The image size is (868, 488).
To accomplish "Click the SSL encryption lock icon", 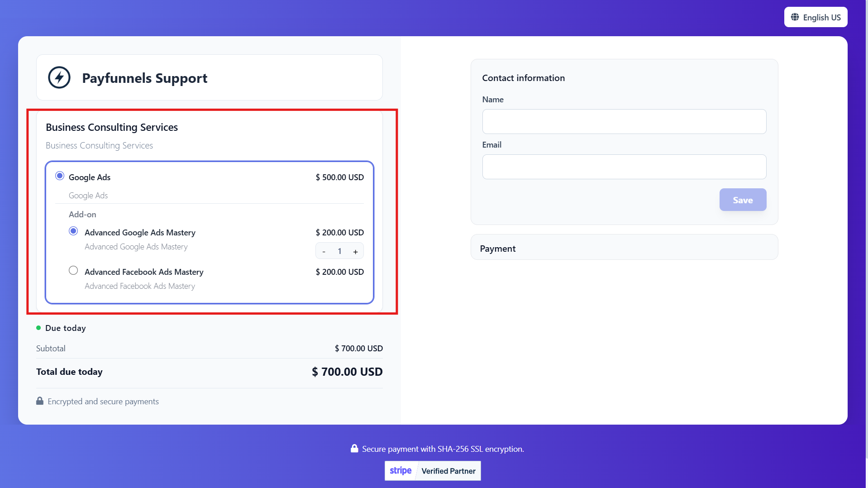I will click(354, 448).
